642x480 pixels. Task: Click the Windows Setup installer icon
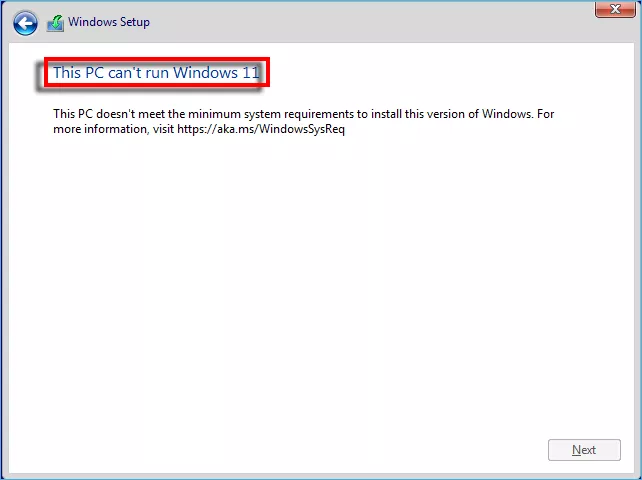55,23
